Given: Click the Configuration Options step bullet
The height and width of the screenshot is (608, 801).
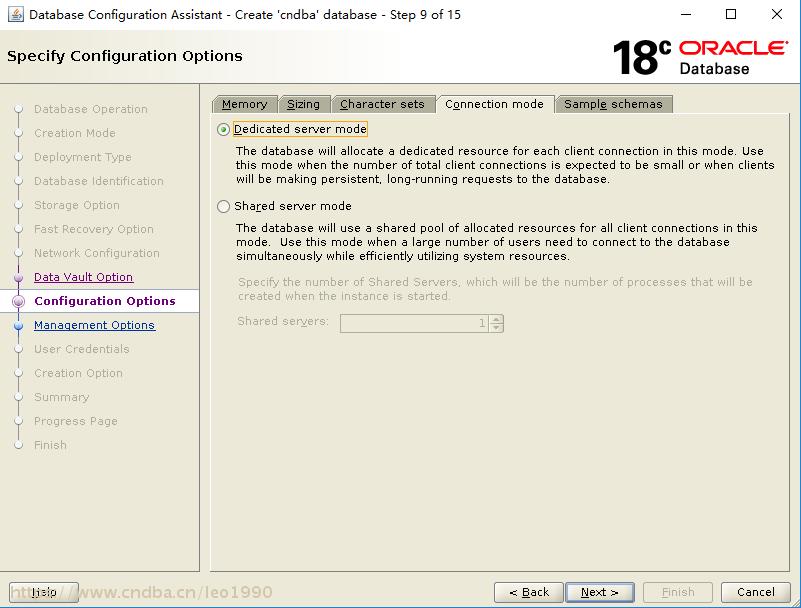Looking at the screenshot, I should (19, 301).
